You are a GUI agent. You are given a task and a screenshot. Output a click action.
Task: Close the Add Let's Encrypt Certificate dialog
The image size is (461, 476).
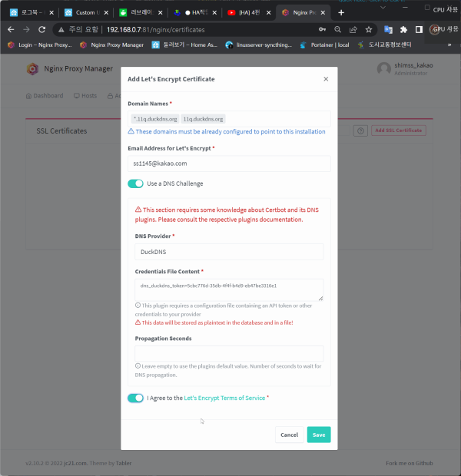tap(325, 79)
